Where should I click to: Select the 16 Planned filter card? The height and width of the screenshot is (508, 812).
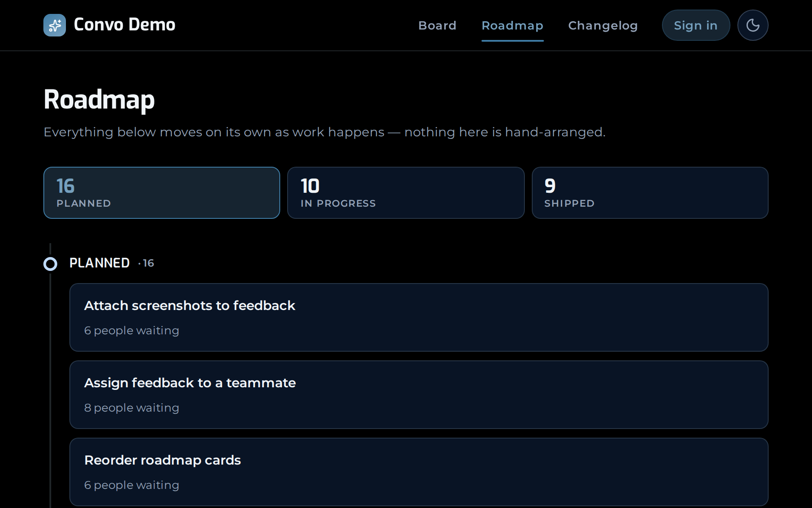click(162, 193)
